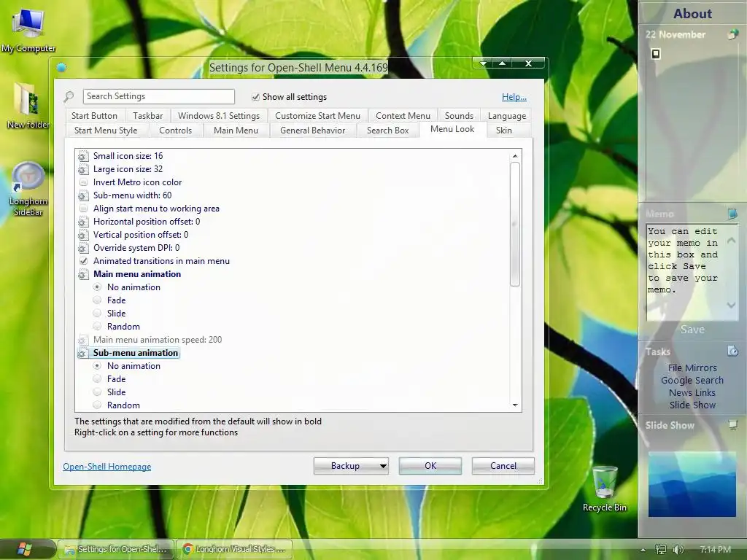Open the network tray icon
747x560 pixels.
[661, 550]
